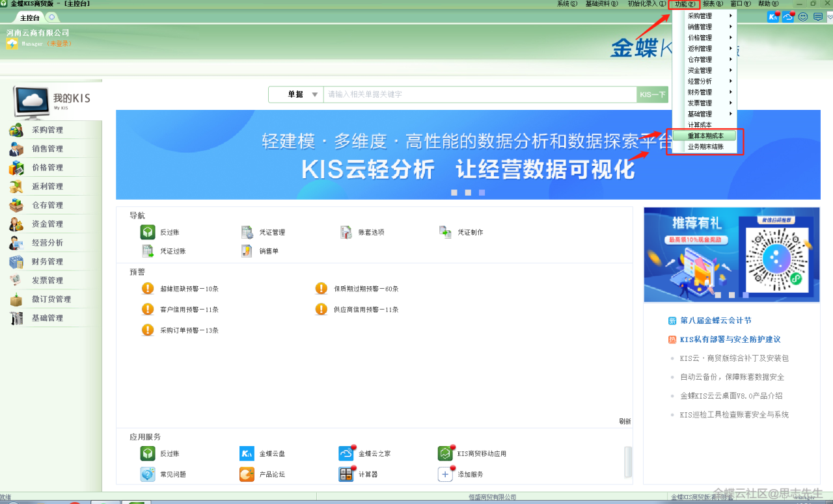The height and width of the screenshot is (504, 833).
Task: Open the 自动云备份，保障账套数据安全 link
Action: [x=732, y=377]
